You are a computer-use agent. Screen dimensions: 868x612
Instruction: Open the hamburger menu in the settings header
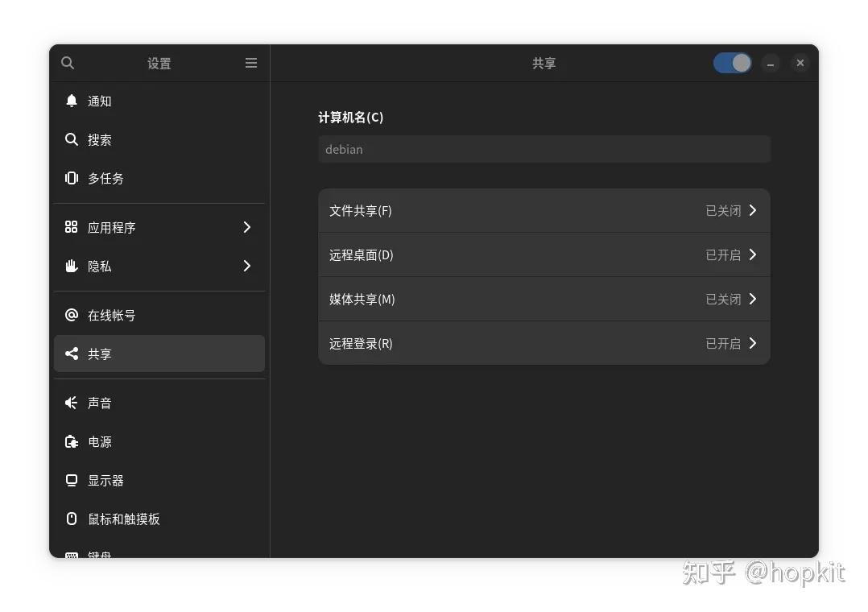(250, 63)
